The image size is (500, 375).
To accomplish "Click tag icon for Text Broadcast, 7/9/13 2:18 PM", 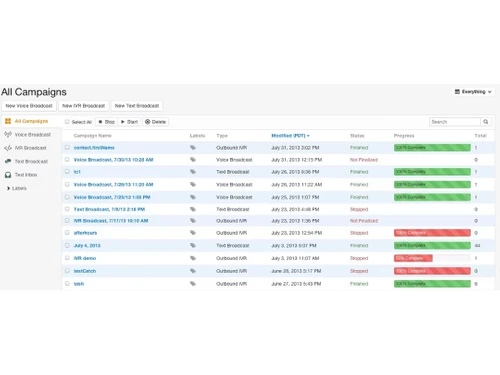I will (193, 209).
